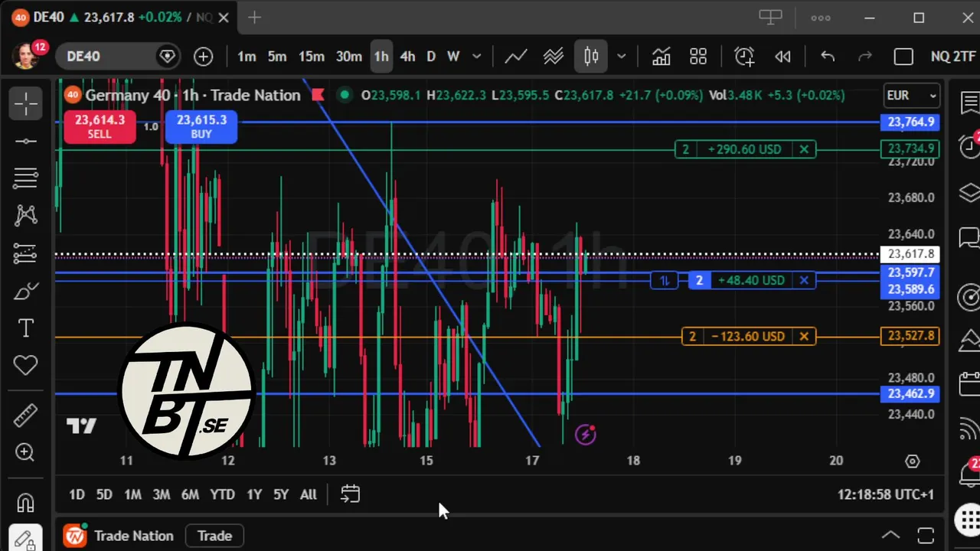Click the compare or add symbol plus
980x551 pixels.
203,56
